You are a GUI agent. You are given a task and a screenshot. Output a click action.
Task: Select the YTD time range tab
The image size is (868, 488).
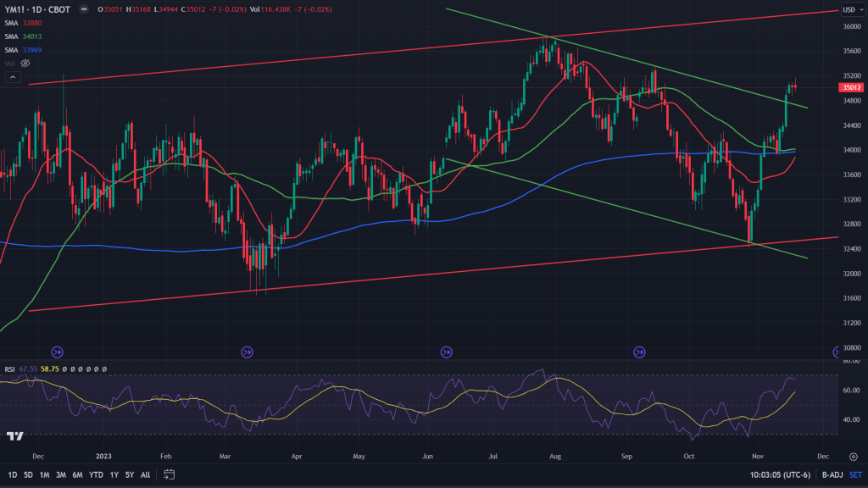(x=94, y=474)
